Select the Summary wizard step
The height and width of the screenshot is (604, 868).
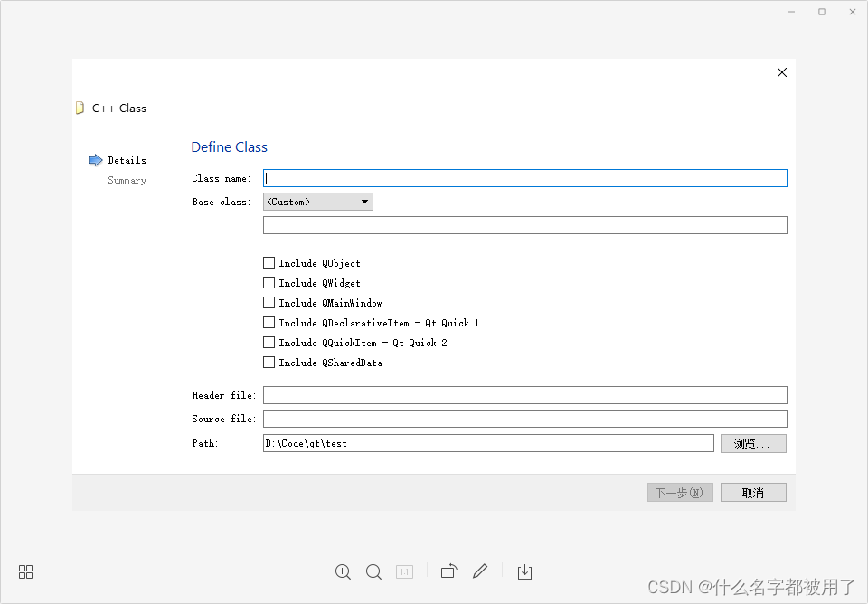pos(127,180)
